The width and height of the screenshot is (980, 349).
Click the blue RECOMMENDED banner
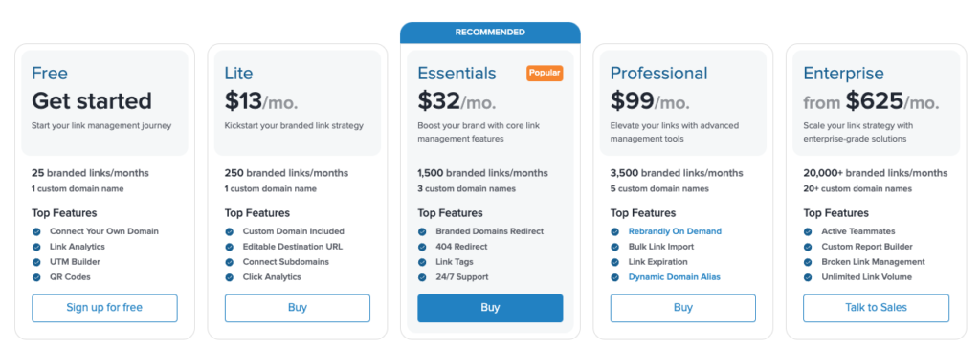[490, 33]
